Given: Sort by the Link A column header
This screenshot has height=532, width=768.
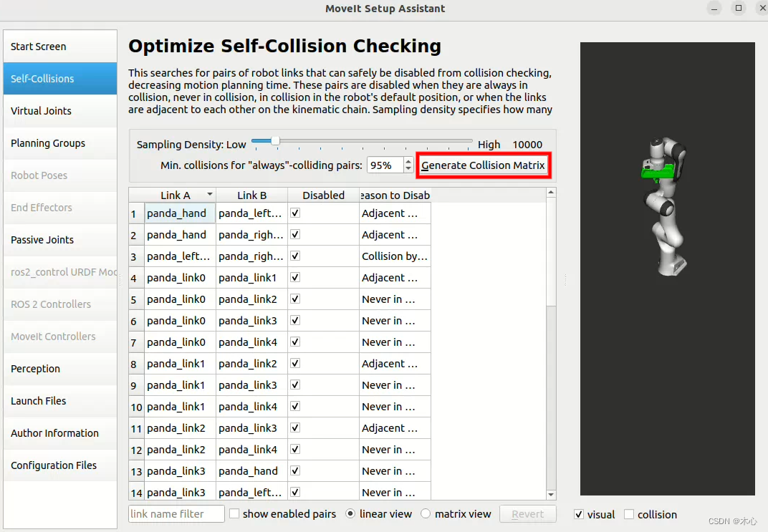Looking at the screenshot, I should pyautogui.click(x=180, y=195).
